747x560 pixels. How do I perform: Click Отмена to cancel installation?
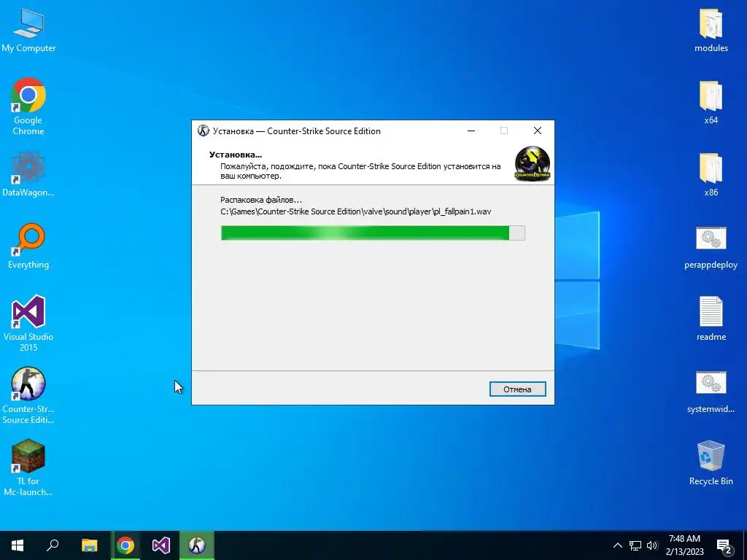517,389
